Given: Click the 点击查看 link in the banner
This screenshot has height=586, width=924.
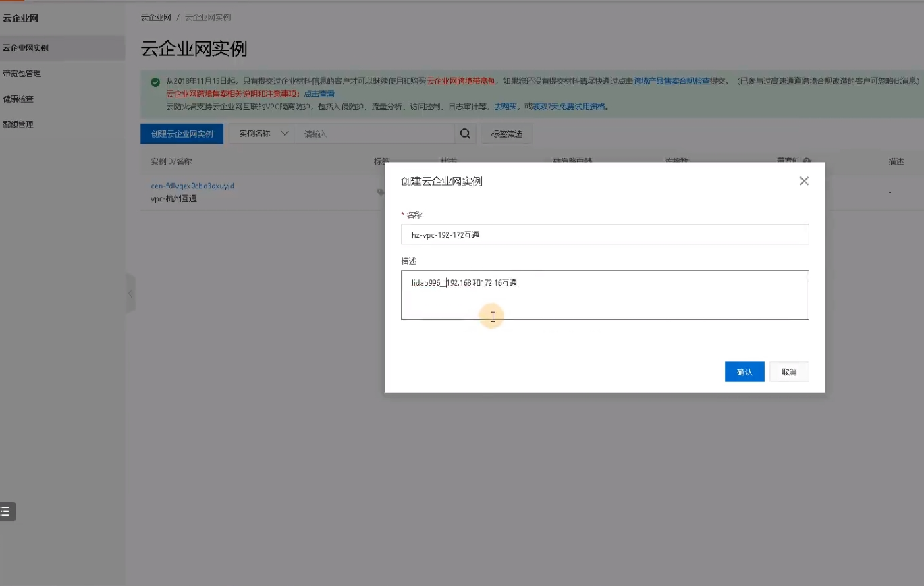Looking at the screenshot, I should click(320, 94).
